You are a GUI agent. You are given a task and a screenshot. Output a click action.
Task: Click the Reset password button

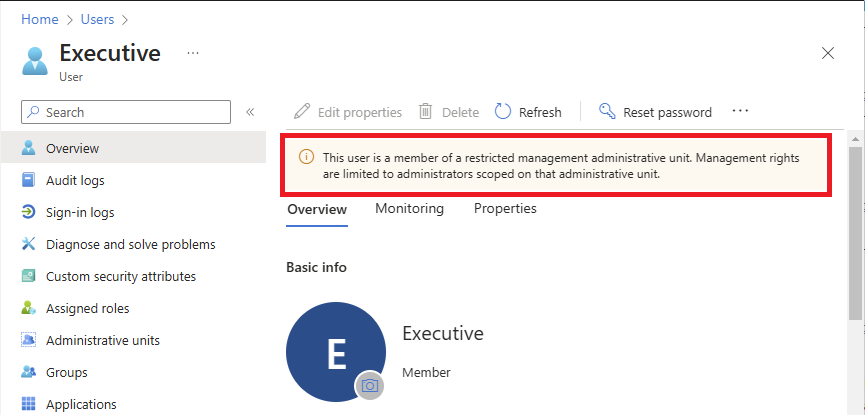click(655, 112)
